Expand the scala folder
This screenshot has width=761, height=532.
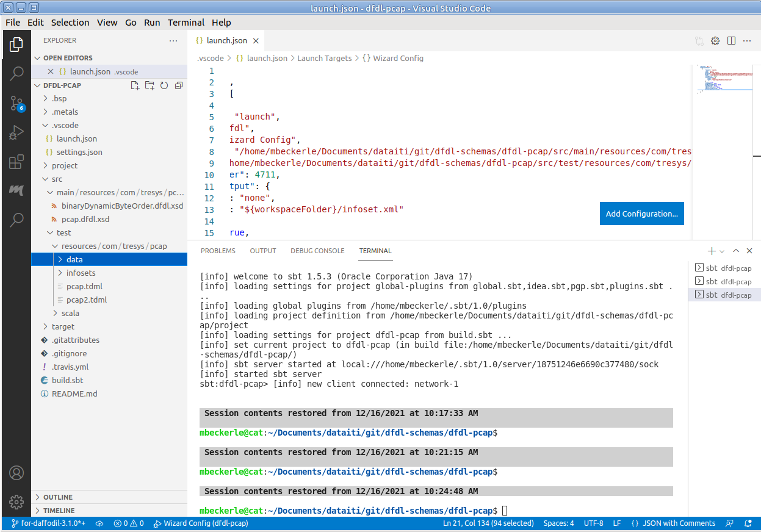click(109, 313)
